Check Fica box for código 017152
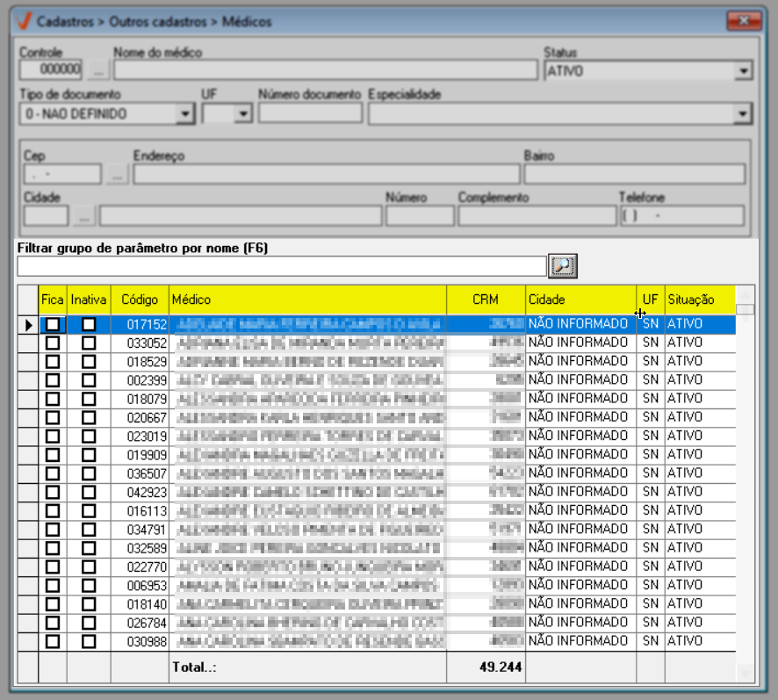This screenshot has height=700, width=778. (x=54, y=324)
